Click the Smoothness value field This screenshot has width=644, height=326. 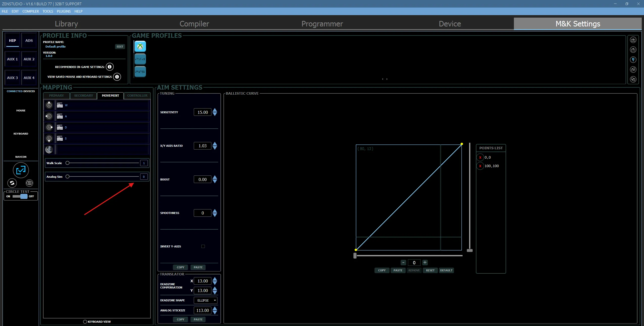pos(203,213)
